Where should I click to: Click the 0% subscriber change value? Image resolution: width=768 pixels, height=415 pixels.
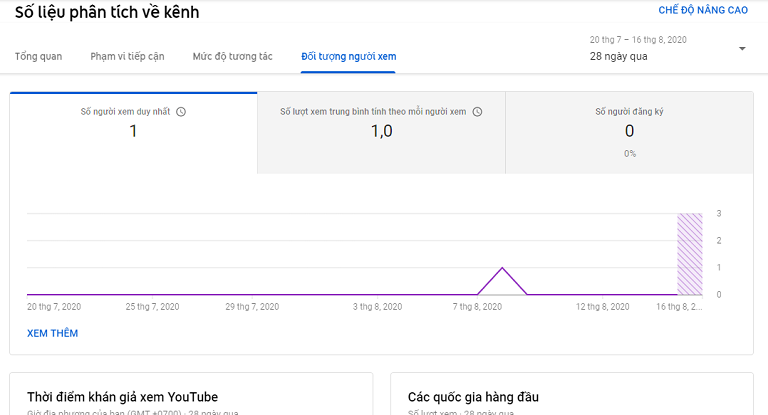click(630, 154)
